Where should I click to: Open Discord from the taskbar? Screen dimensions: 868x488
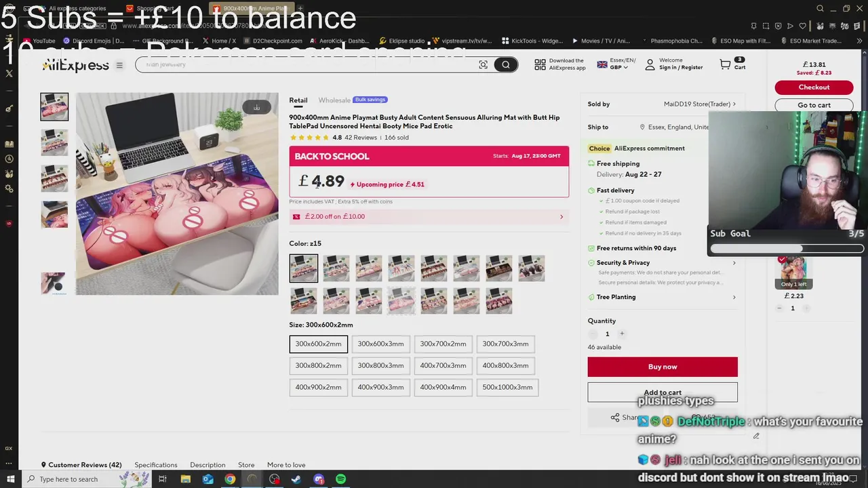pyautogui.click(x=319, y=479)
